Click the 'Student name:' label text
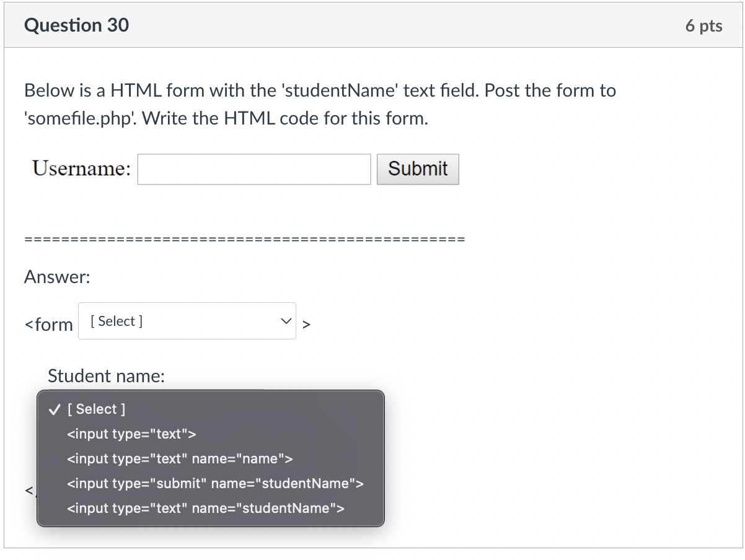 (105, 376)
